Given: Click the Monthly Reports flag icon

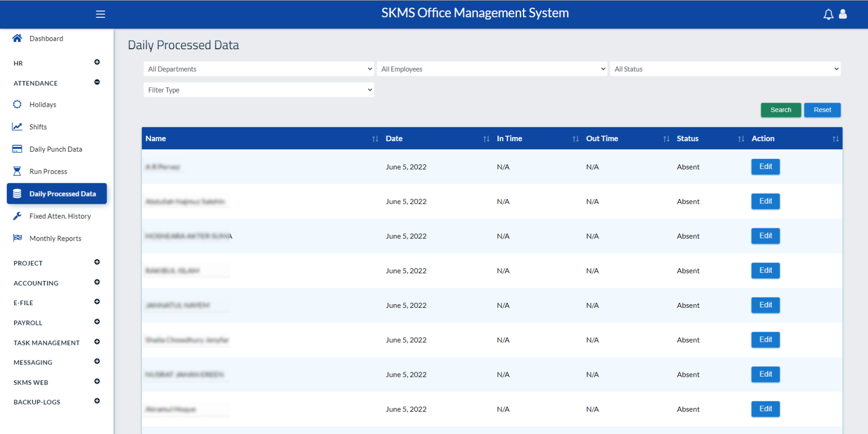Looking at the screenshot, I should (17, 238).
